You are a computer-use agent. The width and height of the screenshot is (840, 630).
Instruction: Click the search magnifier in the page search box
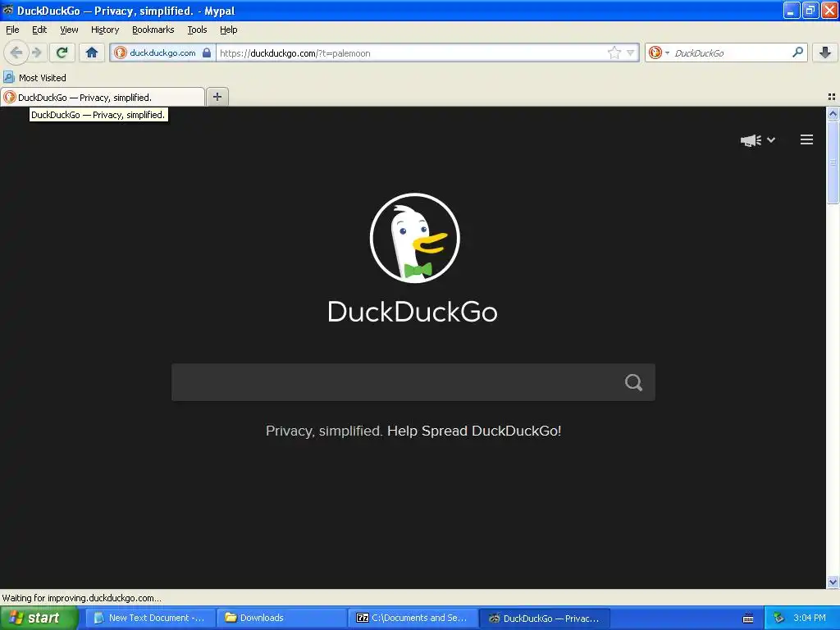[x=633, y=382]
